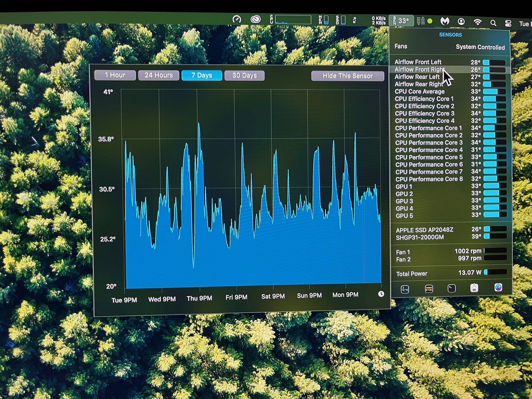Open network KB/s menu bar dropdown
Image resolution: width=532 pixels, height=399 pixels.
click(x=379, y=20)
